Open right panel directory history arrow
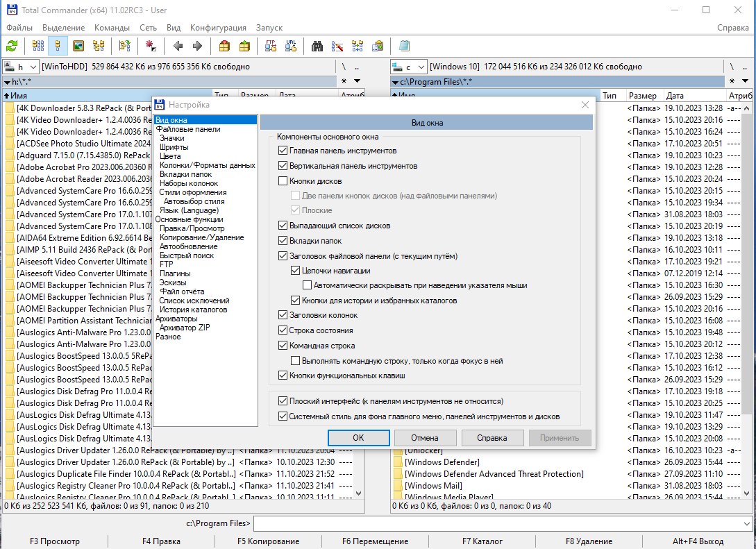The image size is (756, 549). (x=746, y=81)
